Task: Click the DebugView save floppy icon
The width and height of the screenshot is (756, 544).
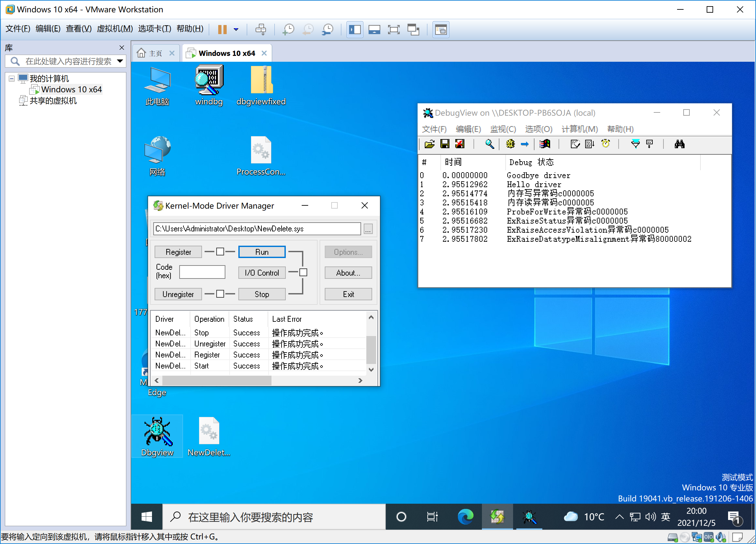Action: coord(445,144)
